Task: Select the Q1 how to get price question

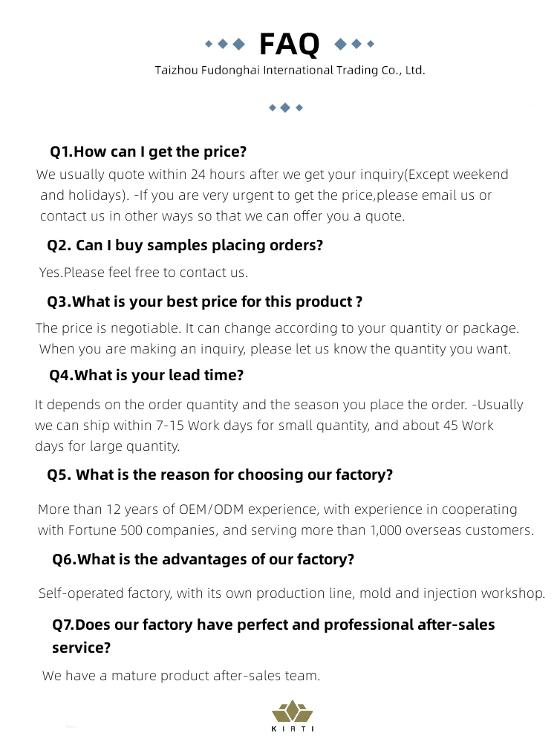Action: [x=148, y=151]
